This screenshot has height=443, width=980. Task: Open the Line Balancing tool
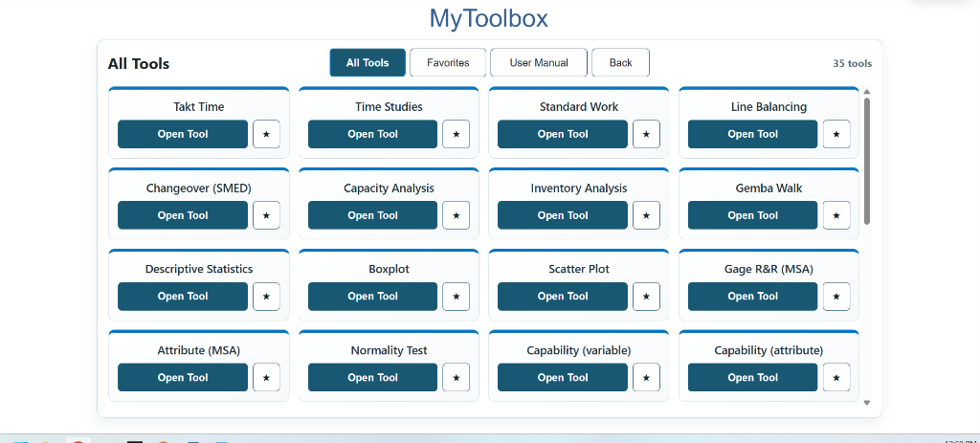752,134
